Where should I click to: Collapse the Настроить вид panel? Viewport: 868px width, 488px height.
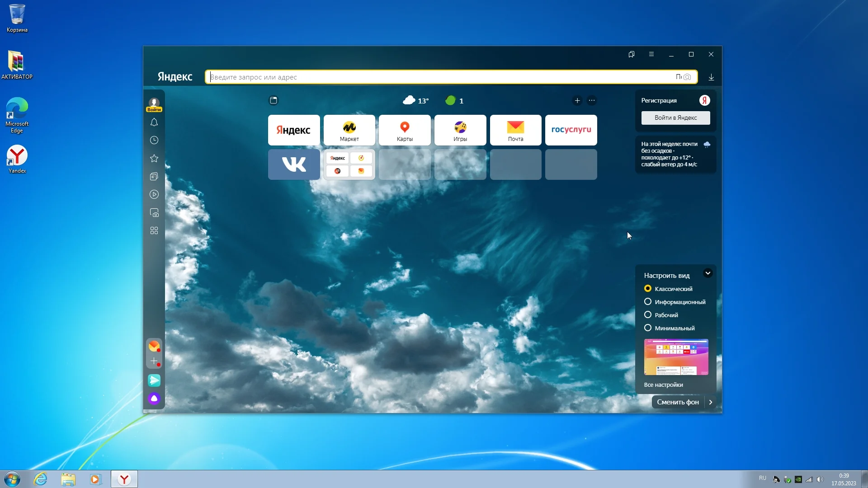708,273
